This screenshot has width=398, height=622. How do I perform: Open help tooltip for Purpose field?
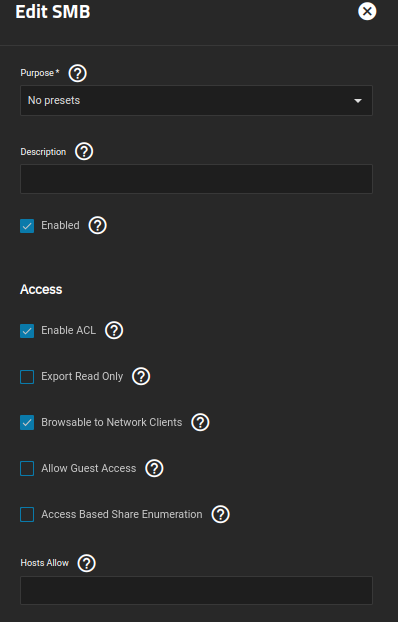tap(77, 73)
